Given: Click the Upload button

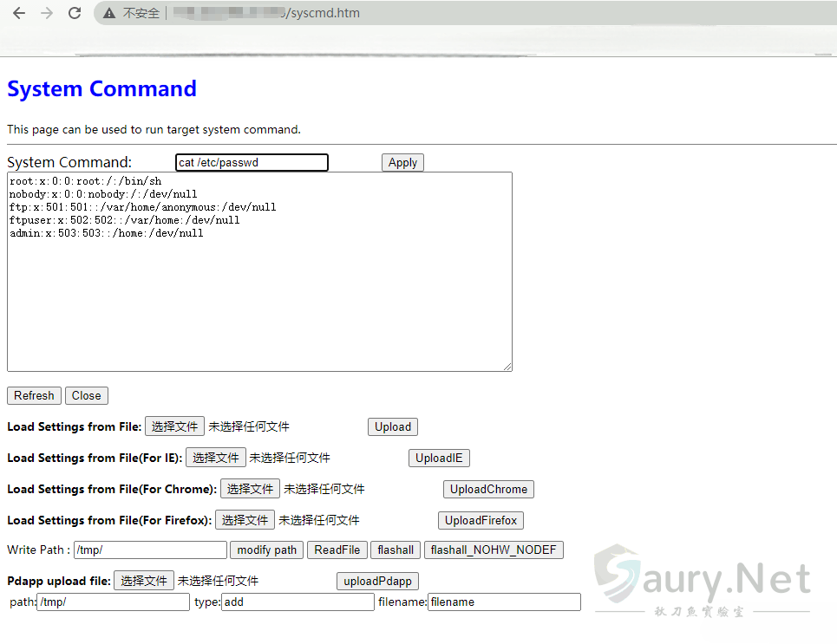Looking at the screenshot, I should click(393, 426).
